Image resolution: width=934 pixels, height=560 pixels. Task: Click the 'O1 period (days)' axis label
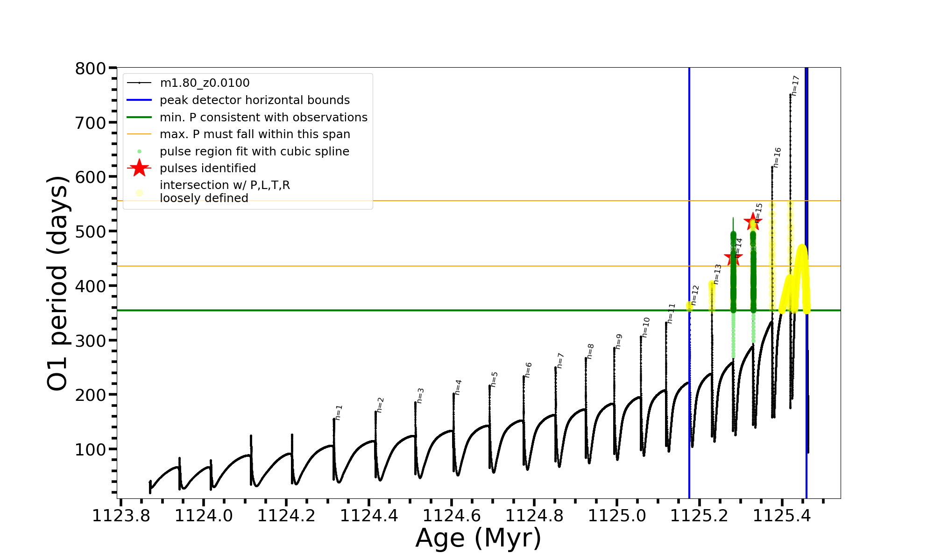[x=58, y=283]
